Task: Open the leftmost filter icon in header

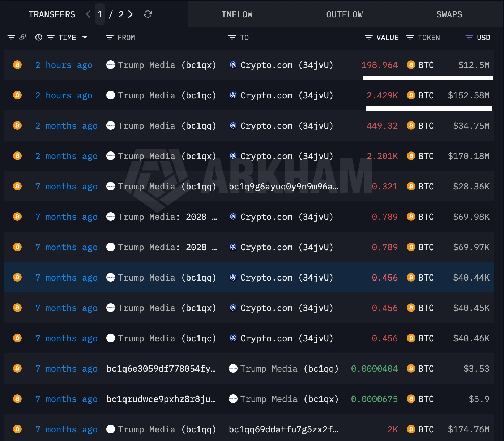Action: 11,37
